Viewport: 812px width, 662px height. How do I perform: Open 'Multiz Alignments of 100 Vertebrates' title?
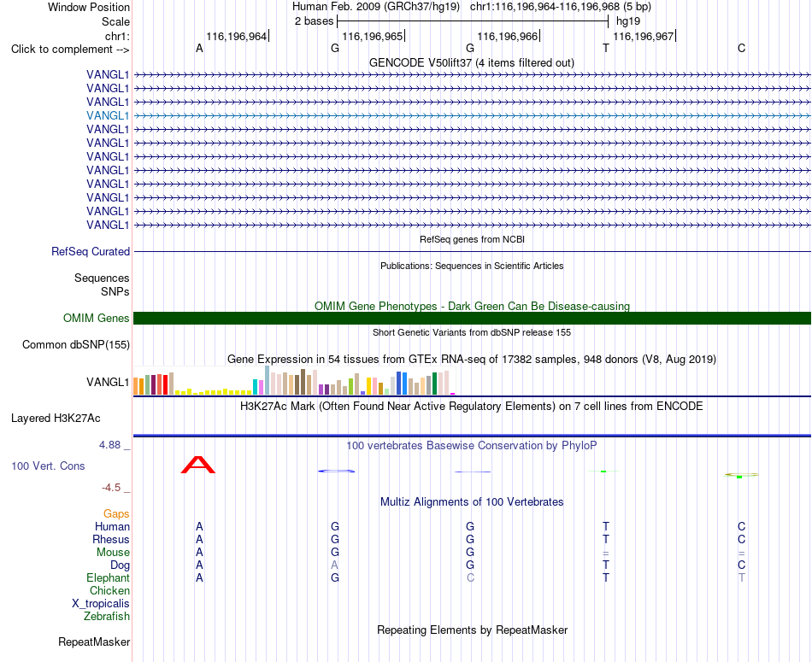pos(472,501)
